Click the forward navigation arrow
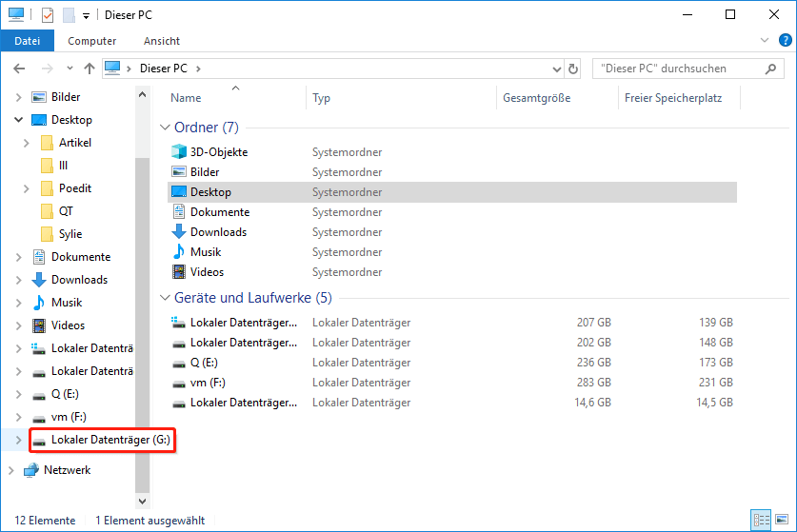797x532 pixels. [48, 69]
